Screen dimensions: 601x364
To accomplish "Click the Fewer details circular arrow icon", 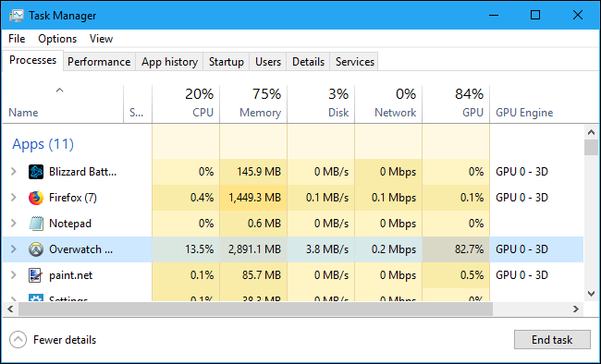I will pyautogui.click(x=18, y=339).
